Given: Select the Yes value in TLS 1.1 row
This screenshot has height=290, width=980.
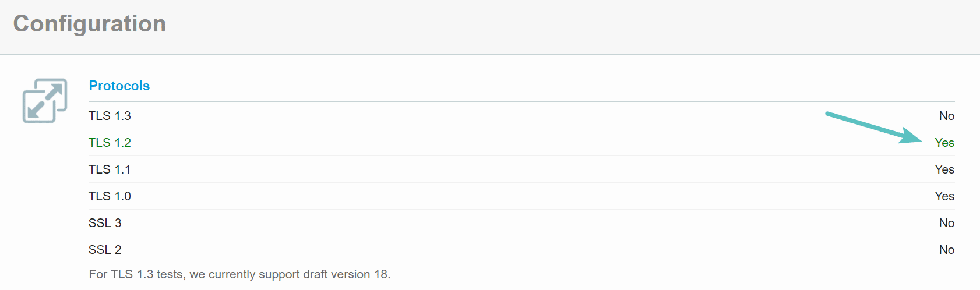Looking at the screenshot, I should tap(944, 169).
